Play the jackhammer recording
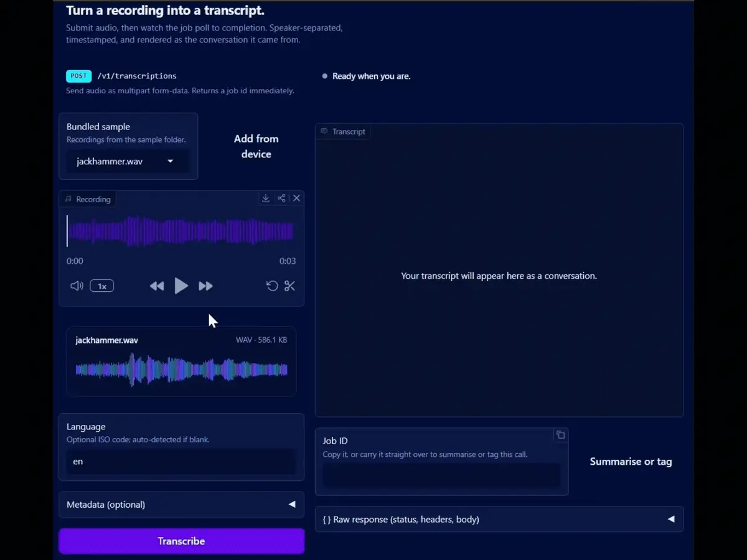The image size is (747, 560). [181, 286]
